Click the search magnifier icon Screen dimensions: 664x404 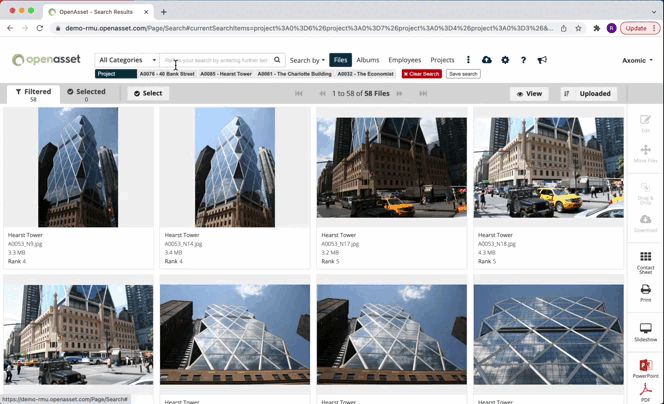pyautogui.click(x=277, y=60)
